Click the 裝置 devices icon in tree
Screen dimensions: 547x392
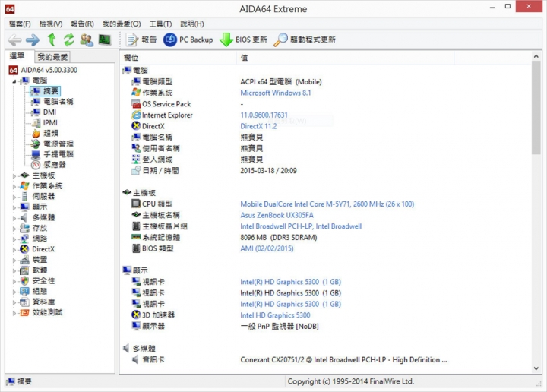pos(24,260)
